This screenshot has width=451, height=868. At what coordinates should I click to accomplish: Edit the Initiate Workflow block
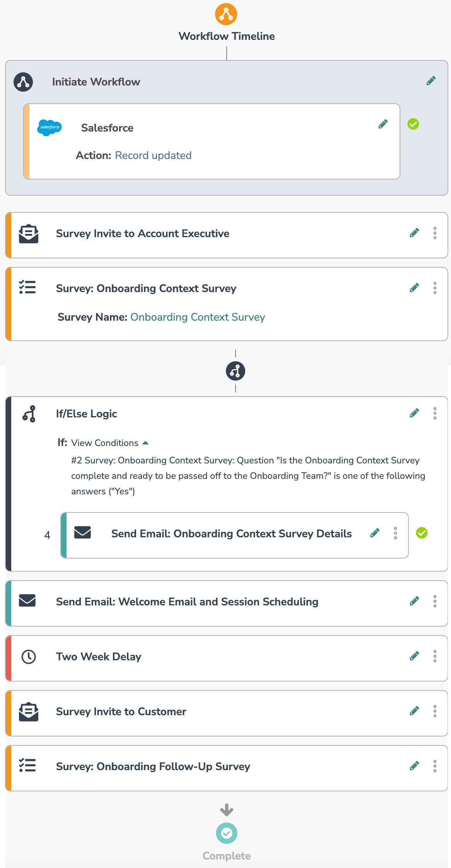(x=431, y=81)
